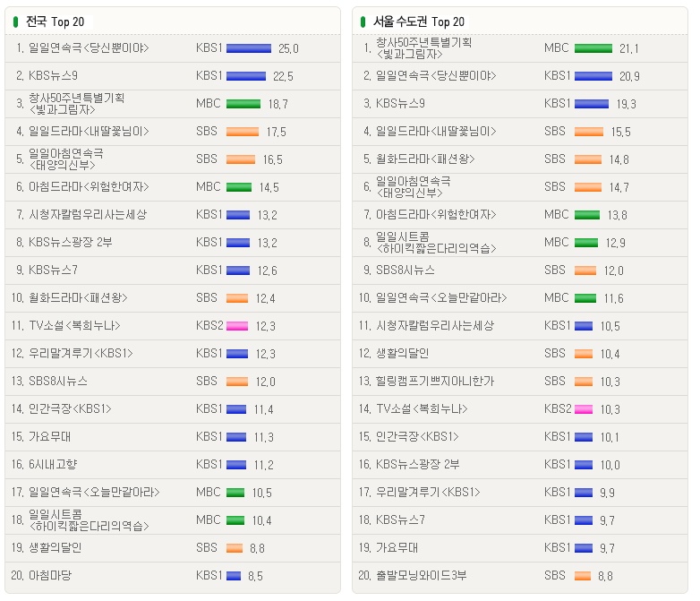Click the 14.8 rating value

(619, 159)
